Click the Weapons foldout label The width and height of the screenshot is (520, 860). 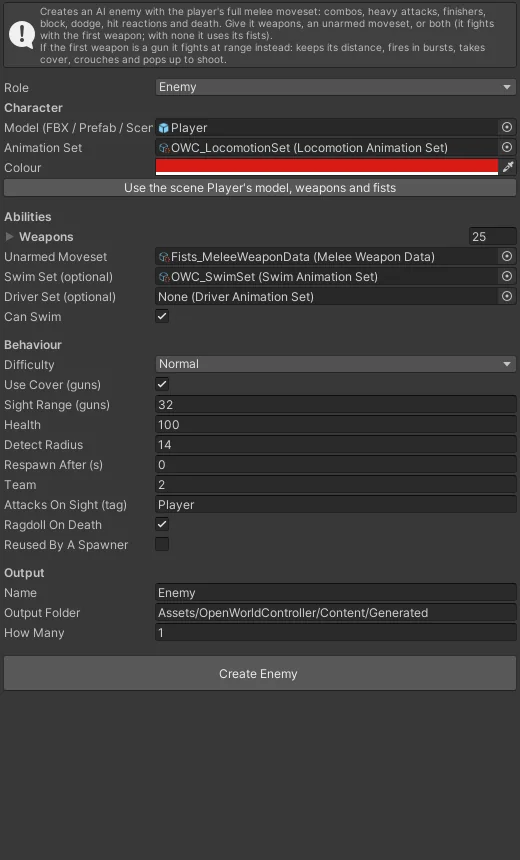click(46, 237)
